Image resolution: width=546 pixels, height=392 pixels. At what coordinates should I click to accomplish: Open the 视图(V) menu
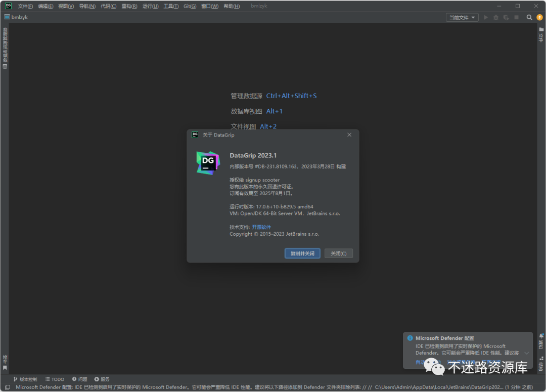[x=66, y=6]
